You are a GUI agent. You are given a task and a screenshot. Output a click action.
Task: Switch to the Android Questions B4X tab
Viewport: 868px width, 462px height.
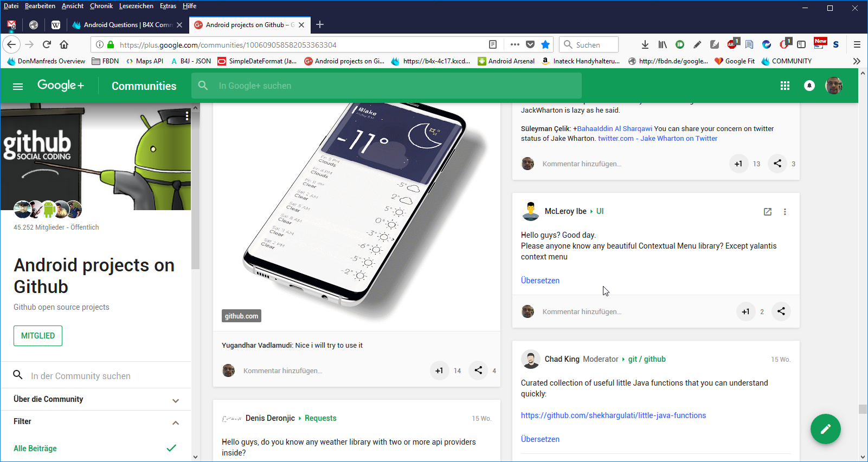click(127, 25)
